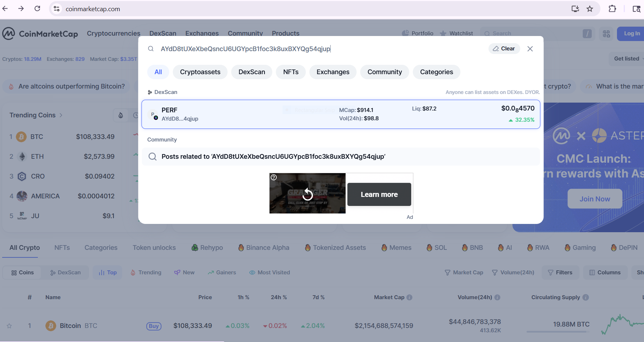Star Bitcoin to add to watchlist
This screenshot has height=342, width=644.
[x=9, y=326]
